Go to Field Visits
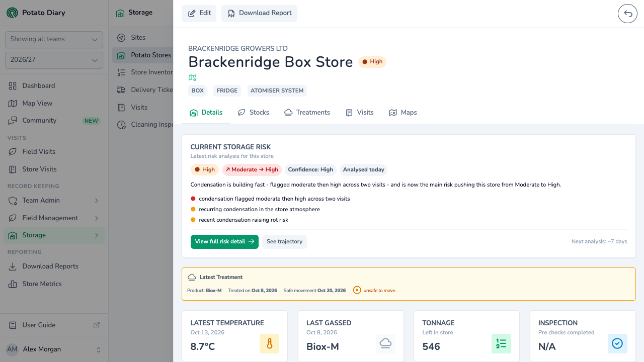The image size is (644, 362). tap(54, 152)
